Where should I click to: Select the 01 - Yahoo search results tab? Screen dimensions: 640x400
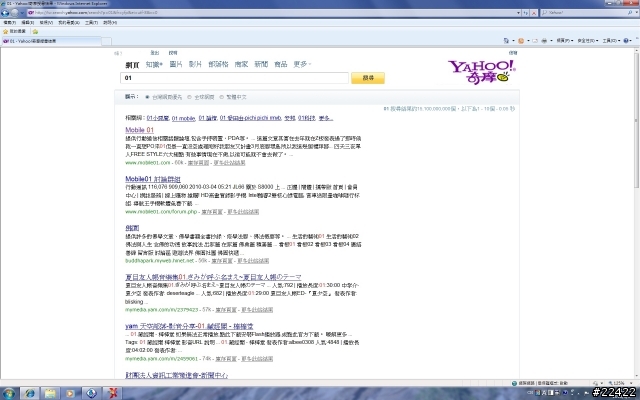pyautogui.click(x=51, y=41)
